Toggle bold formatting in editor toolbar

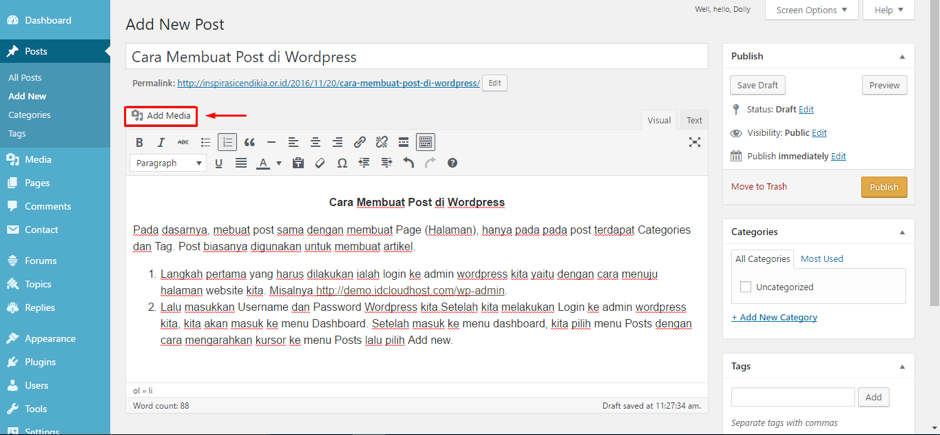coord(139,143)
